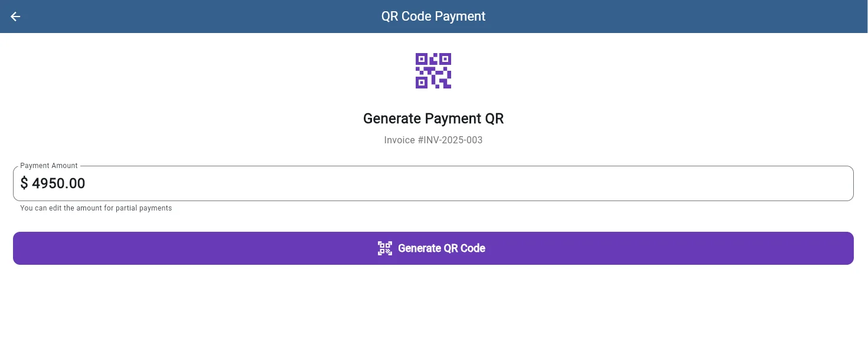The height and width of the screenshot is (345, 868).
Task: Click the Generate Payment QR heading
Action: [433, 119]
